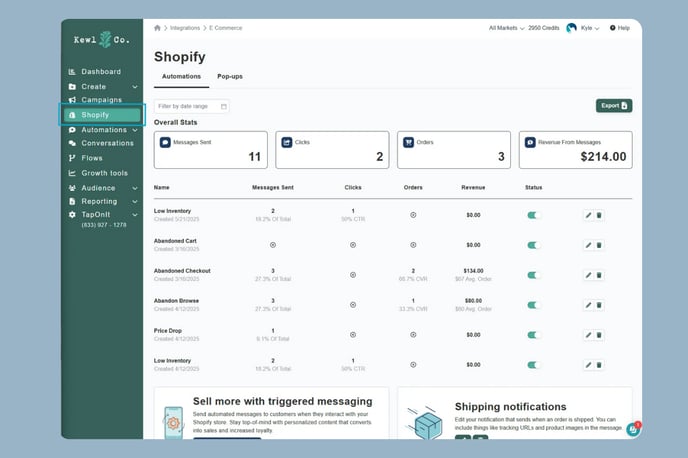The width and height of the screenshot is (688, 458).
Task: Switch to the Pop-ups tab
Action: (230, 77)
